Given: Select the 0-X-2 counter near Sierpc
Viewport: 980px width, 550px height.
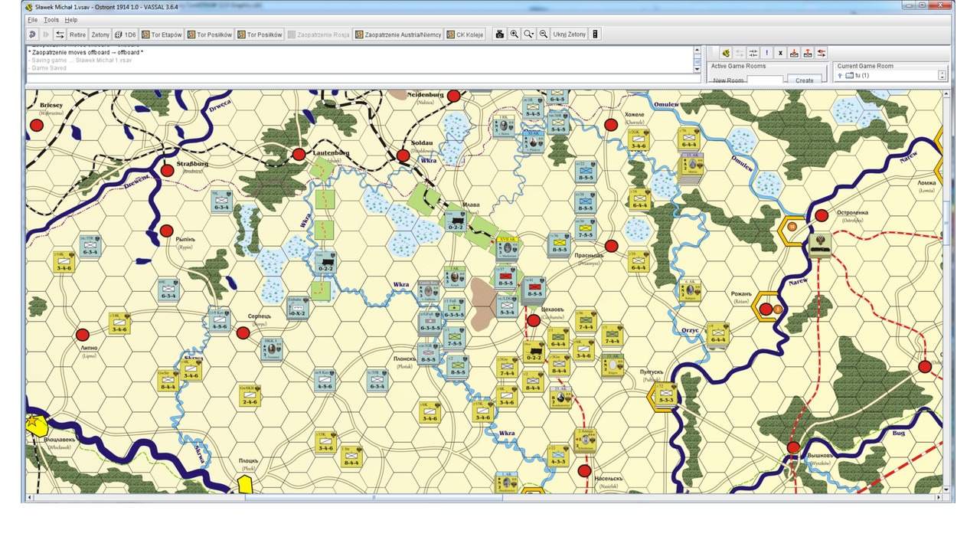Looking at the screenshot, I should [298, 308].
